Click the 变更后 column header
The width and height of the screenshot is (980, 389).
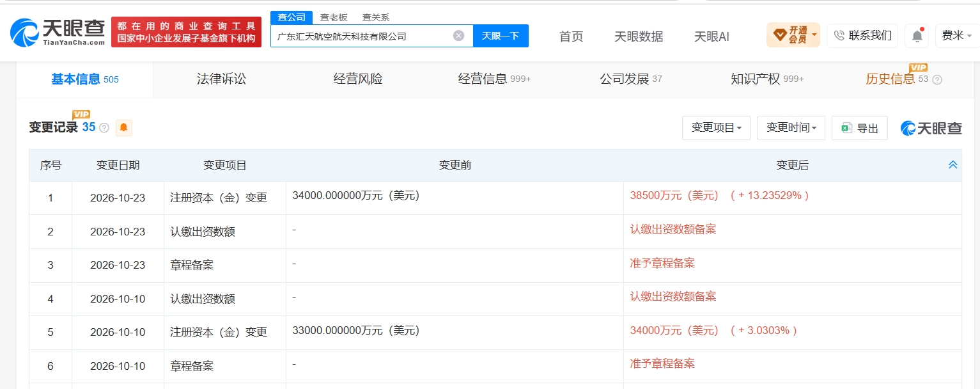(x=792, y=165)
